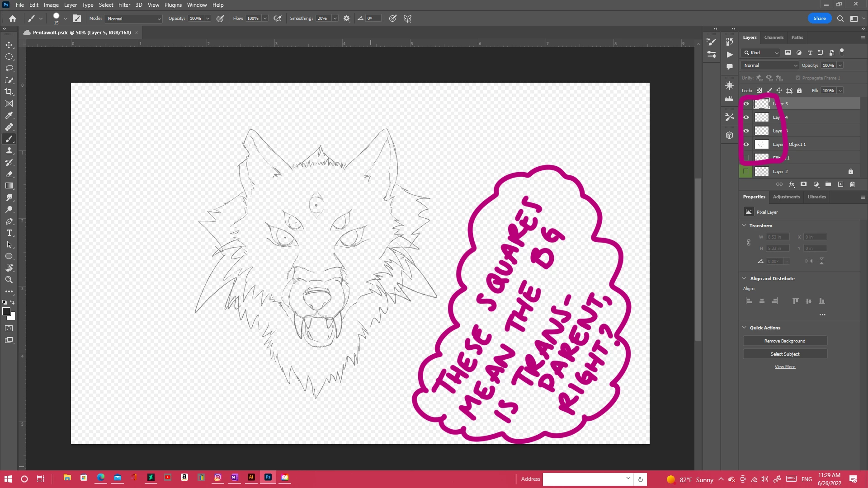
Task: Click the Lasso tool icon
Action: [9, 68]
